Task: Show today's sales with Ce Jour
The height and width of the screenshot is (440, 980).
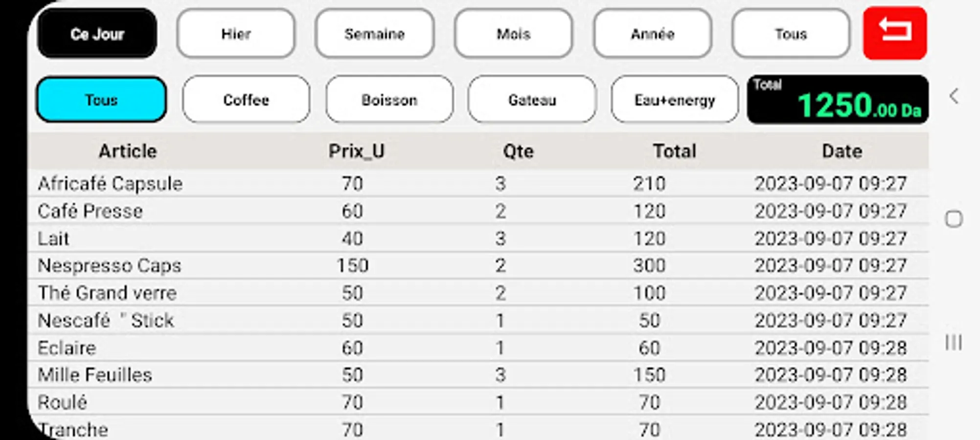Action: tap(97, 34)
